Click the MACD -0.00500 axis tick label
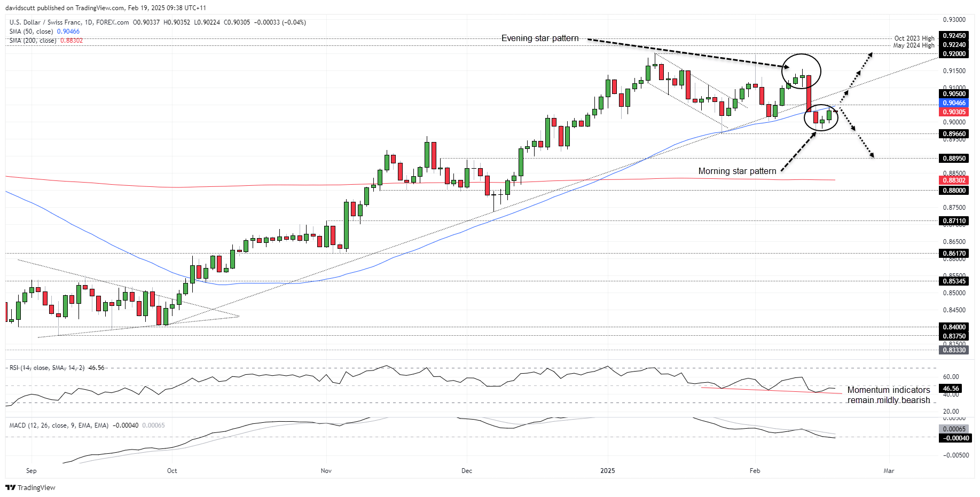The image size is (980, 497). [x=955, y=456]
